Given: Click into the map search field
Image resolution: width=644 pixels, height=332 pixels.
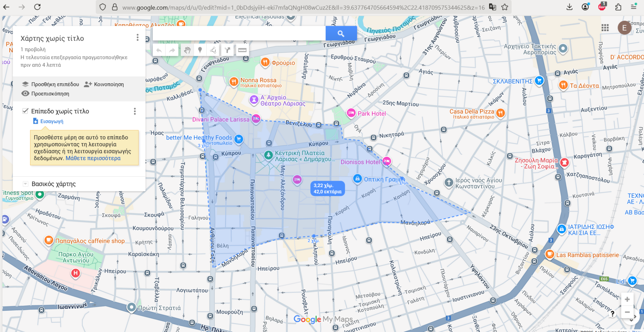Looking at the screenshot, I should [239, 33].
